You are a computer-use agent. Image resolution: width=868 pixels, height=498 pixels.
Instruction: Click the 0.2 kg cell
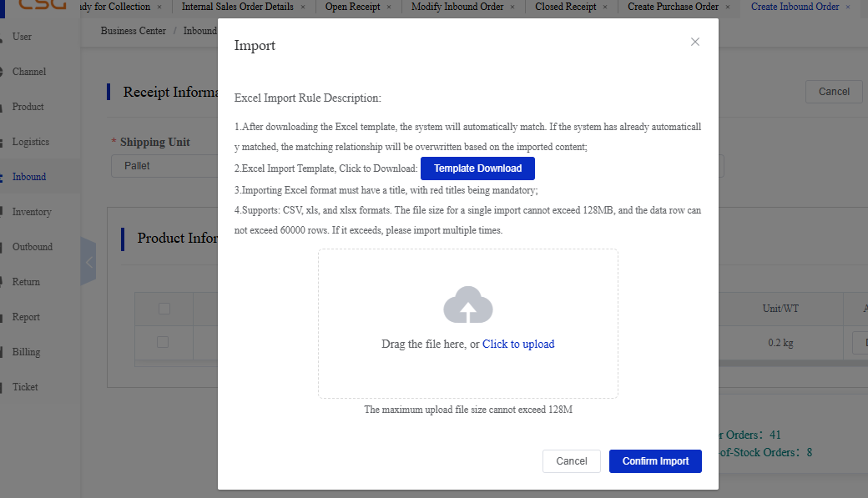(x=780, y=343)
